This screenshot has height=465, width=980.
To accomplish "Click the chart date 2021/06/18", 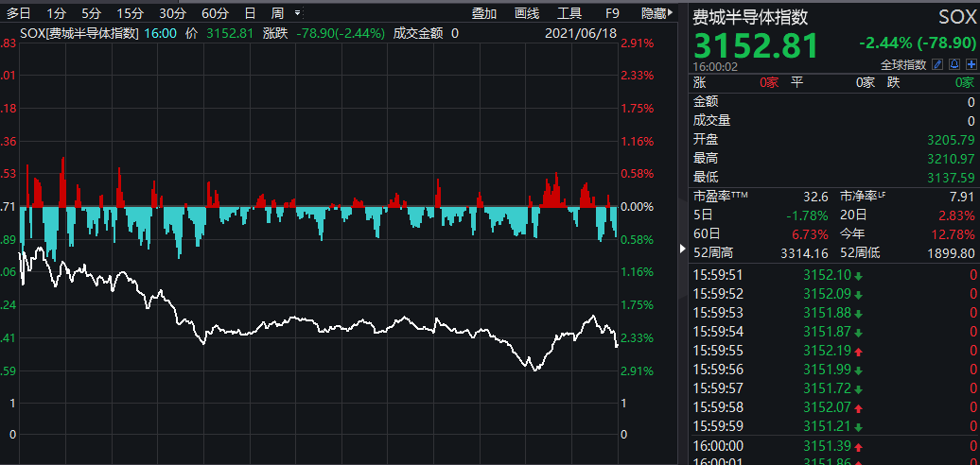I will click(580, 33).
